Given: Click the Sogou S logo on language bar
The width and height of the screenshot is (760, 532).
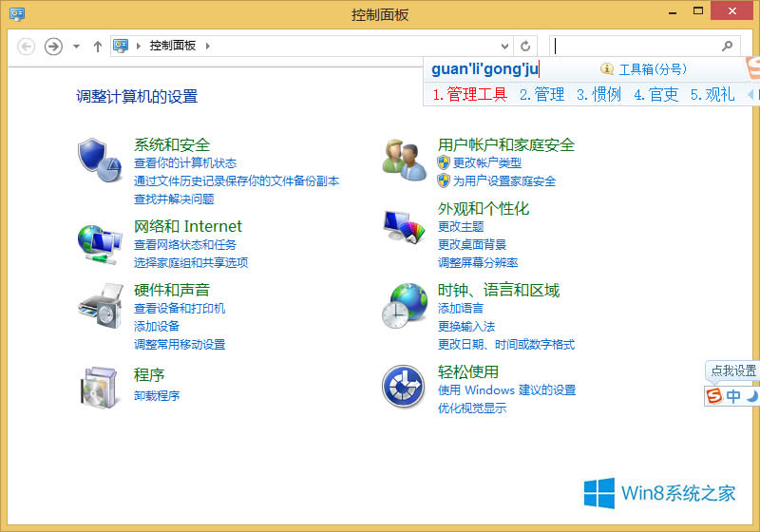Looking at the screenshot, I should tap(714, 396).
